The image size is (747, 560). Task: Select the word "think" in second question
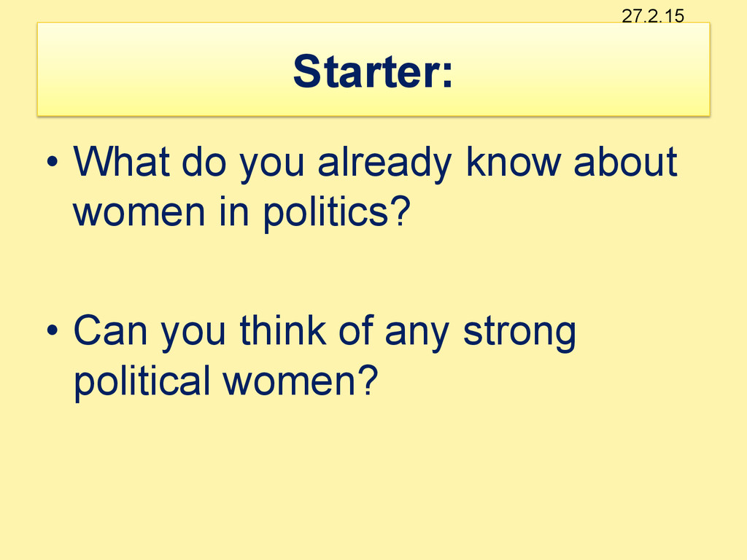[x=283, y=329]
